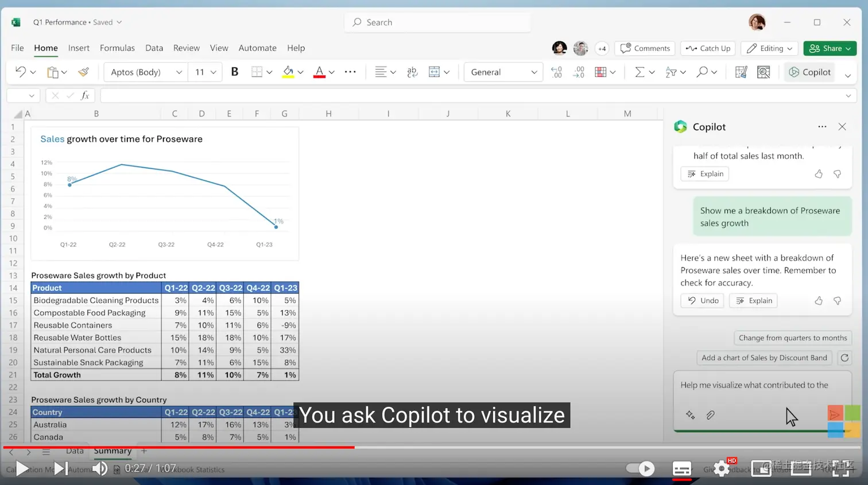Screen dimensions: 868x485
Task: Open the Editing mode dropdown
Action: (x=770, y=48)
